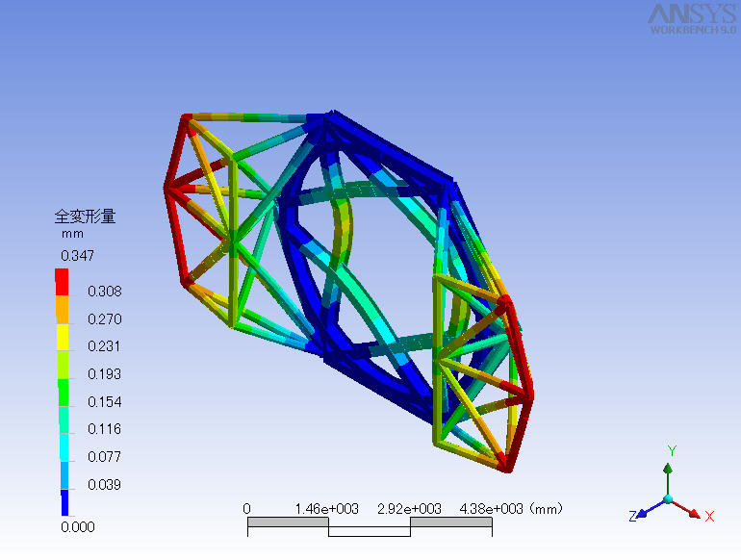Click the bright green legend band
The height and width of the screenshot is (560, 741).
[64, 393]
